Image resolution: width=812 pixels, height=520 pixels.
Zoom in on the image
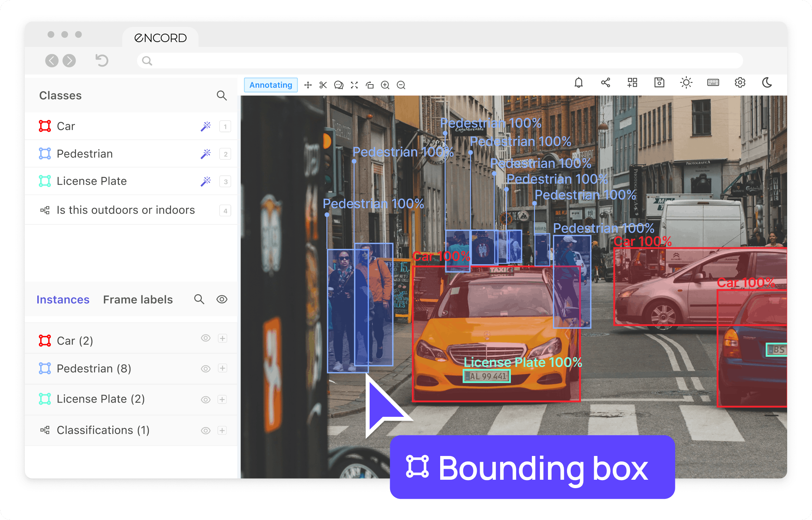tap(385, 85)
